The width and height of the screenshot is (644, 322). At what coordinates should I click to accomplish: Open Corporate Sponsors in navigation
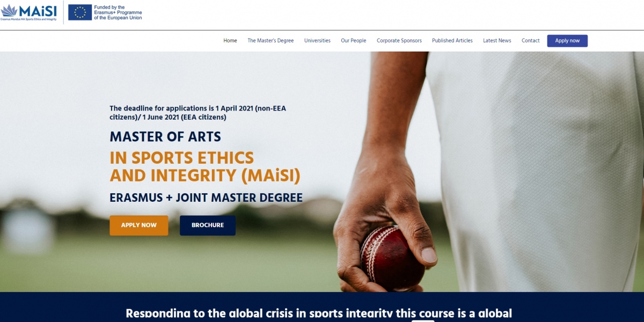pos(399,41)
